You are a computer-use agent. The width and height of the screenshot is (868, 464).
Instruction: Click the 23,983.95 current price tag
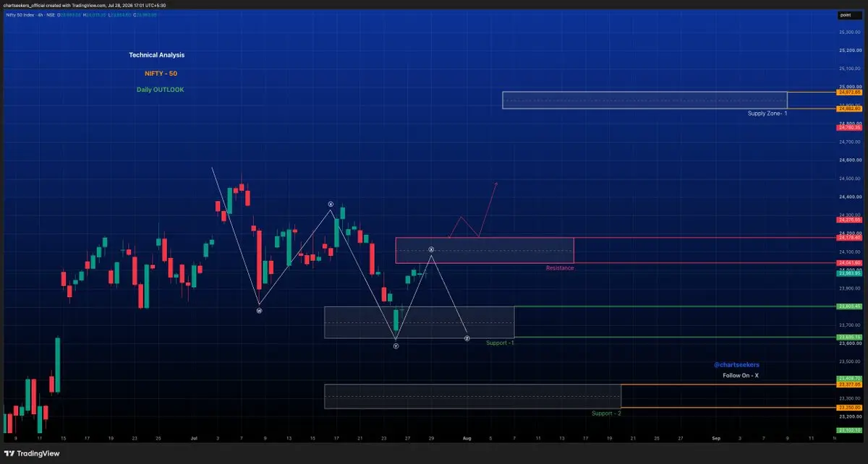pos(849,273)
